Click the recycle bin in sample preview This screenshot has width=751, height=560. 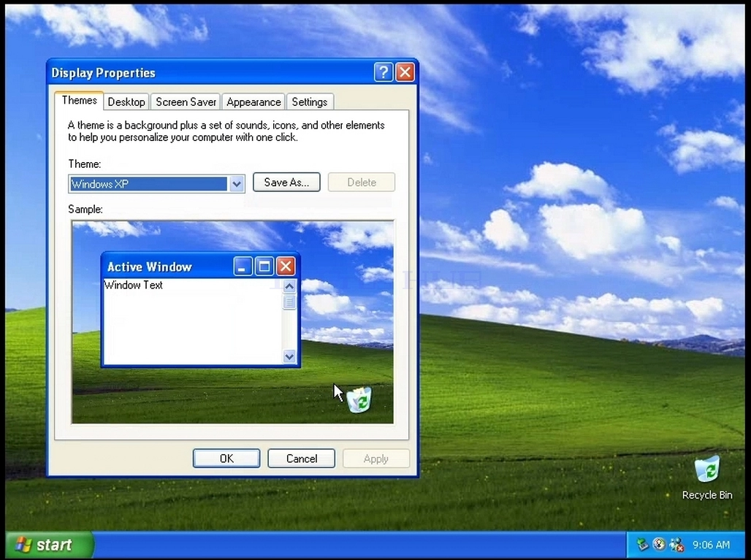(359, 399)
